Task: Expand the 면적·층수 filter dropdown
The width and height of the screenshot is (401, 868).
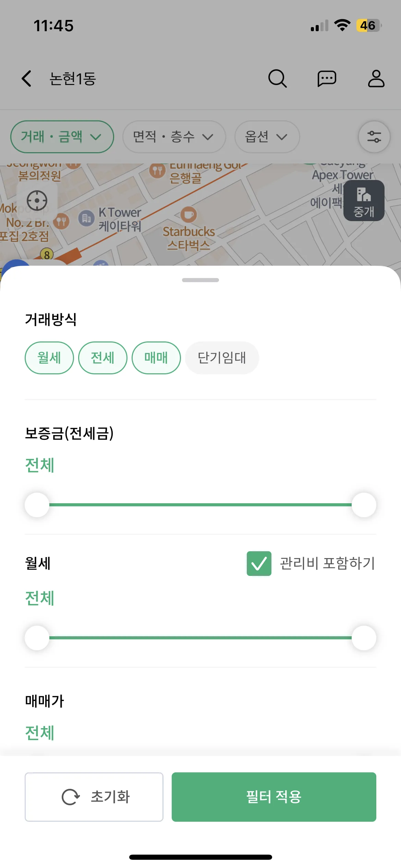Action: tap(174, 137)
